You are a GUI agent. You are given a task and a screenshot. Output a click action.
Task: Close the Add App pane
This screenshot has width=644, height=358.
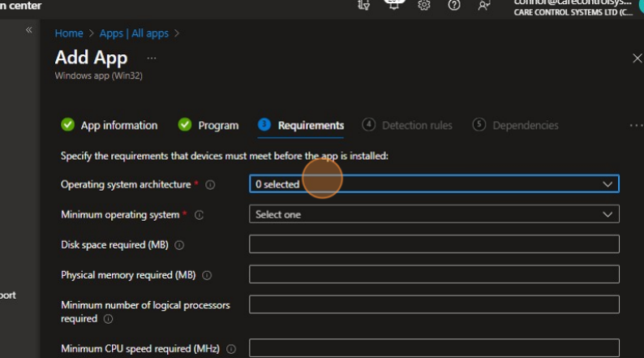637,58
